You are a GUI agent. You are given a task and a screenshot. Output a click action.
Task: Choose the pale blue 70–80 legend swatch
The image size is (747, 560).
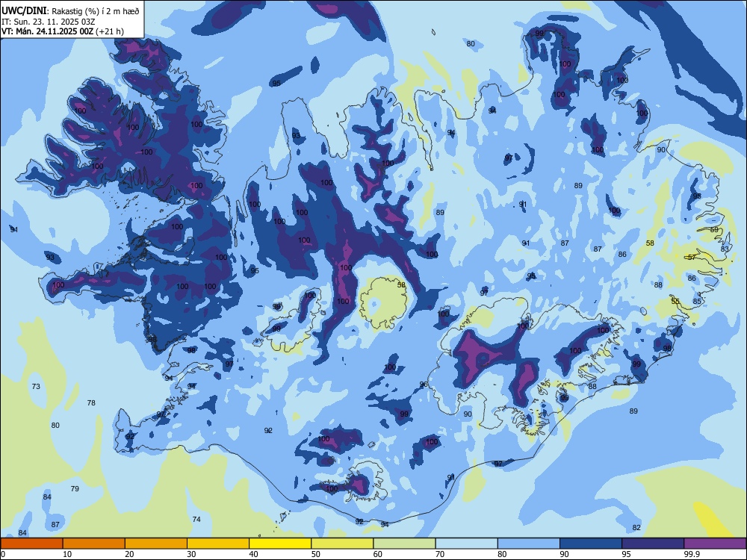(x=466, y=544)
